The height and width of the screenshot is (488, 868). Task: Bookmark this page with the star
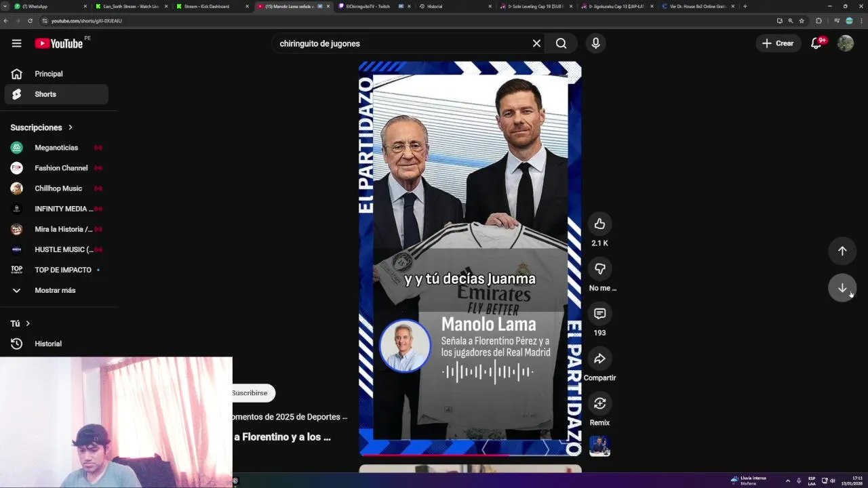802,21
